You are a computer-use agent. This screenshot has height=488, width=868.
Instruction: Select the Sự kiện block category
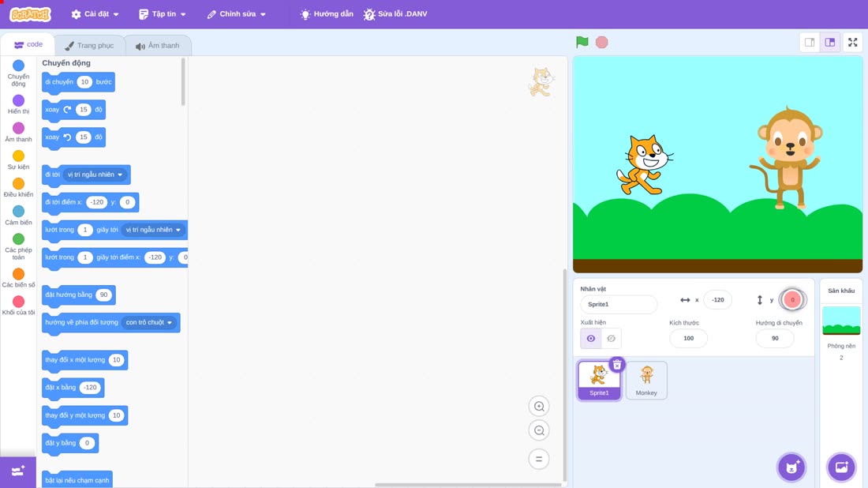18,160
